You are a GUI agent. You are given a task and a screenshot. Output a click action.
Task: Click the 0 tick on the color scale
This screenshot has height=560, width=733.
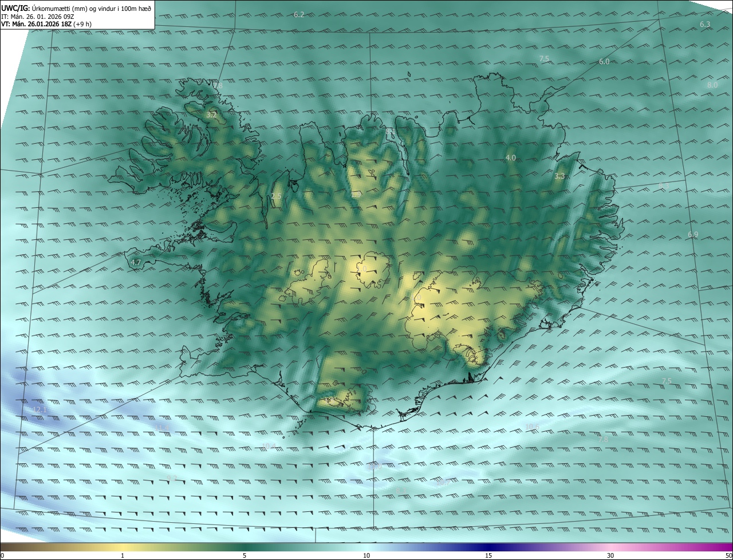pos(2,555)
